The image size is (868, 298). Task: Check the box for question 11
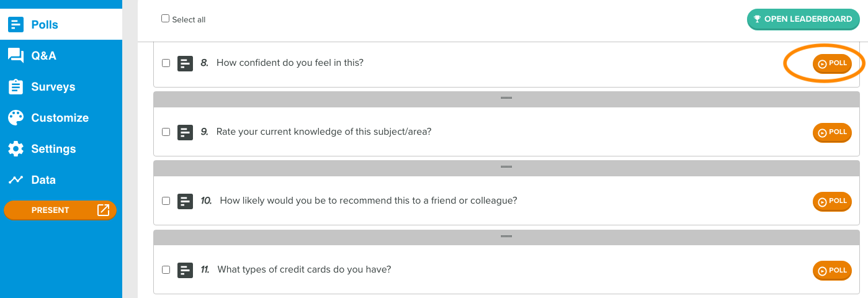[166, 270]
